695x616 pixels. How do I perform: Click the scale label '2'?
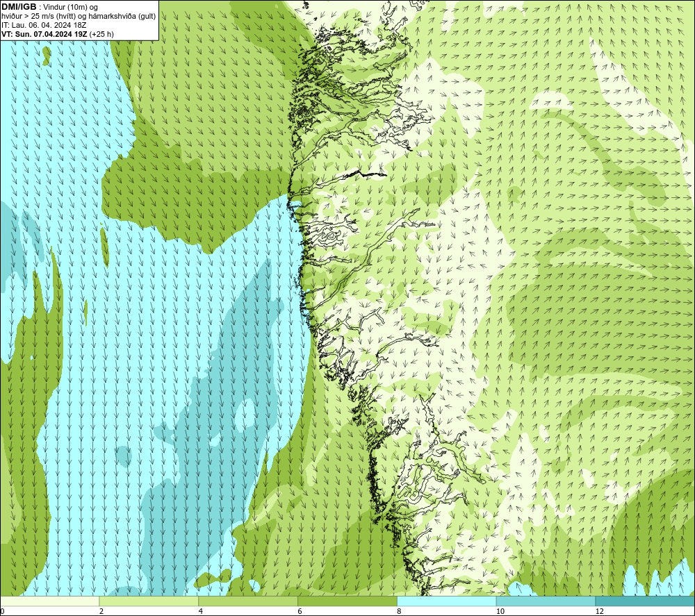pos(101,612)
